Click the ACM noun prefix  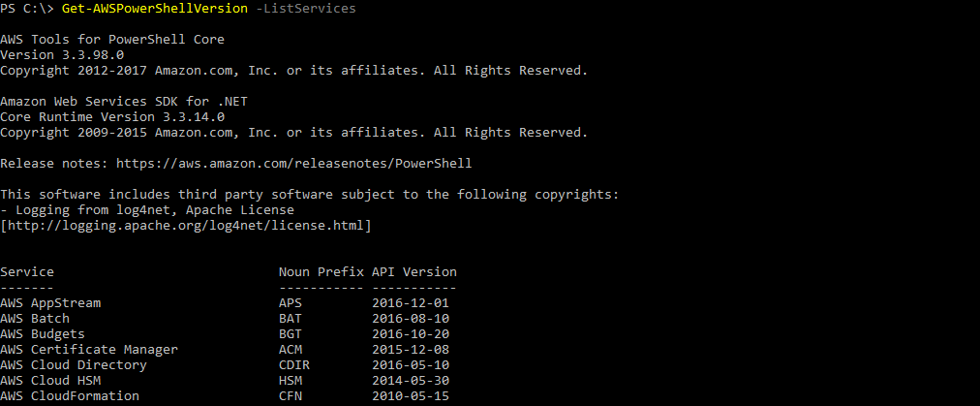coord(290,349)
